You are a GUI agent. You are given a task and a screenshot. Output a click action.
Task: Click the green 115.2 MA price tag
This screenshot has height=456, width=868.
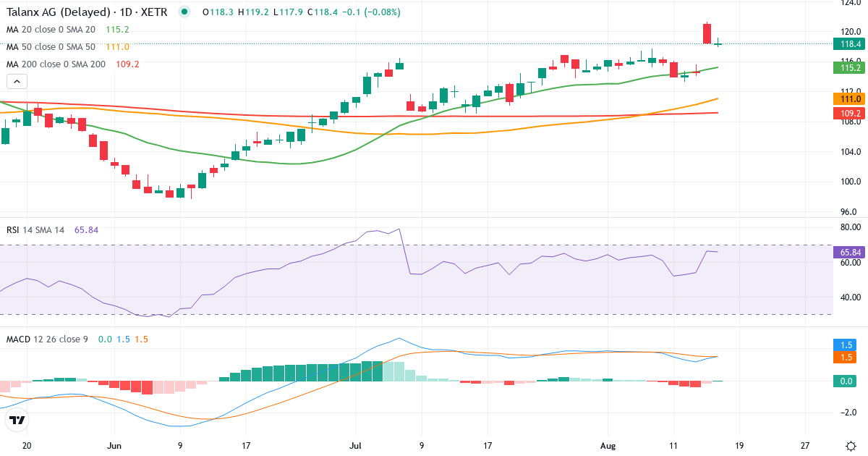[x=850, y=67]
